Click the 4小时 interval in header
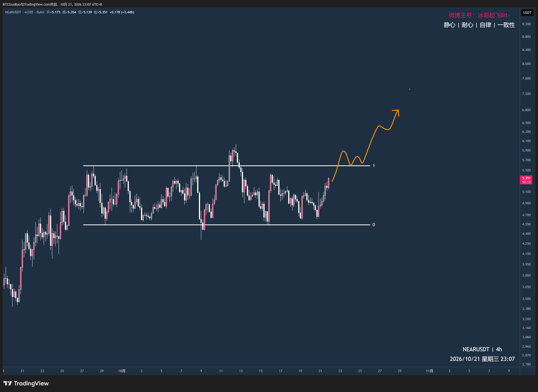The width and height of the screenshot is (538, 392). (29, 12)
